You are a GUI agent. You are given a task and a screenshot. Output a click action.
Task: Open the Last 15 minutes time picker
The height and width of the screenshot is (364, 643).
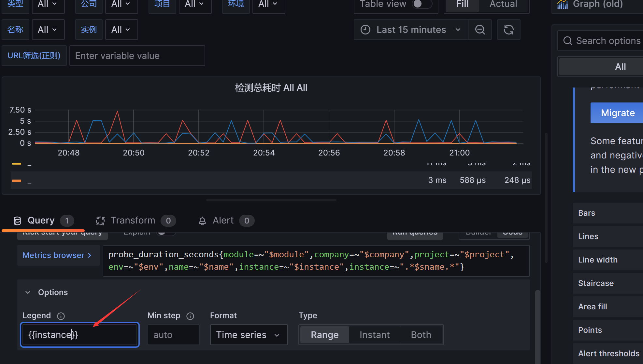(411, 30)
